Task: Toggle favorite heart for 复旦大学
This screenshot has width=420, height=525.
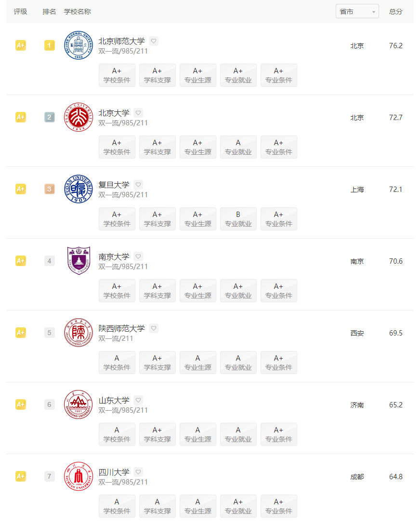Action: (x=138, y=185)
